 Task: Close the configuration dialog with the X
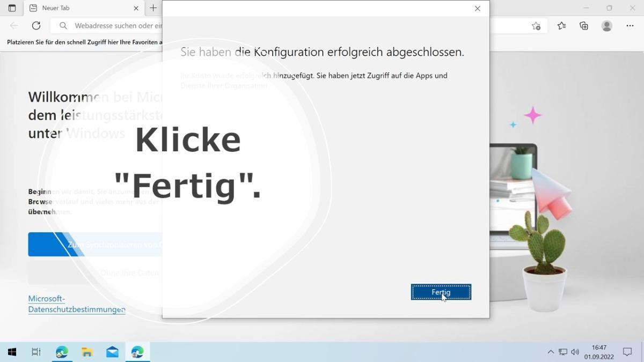point(477,9)
